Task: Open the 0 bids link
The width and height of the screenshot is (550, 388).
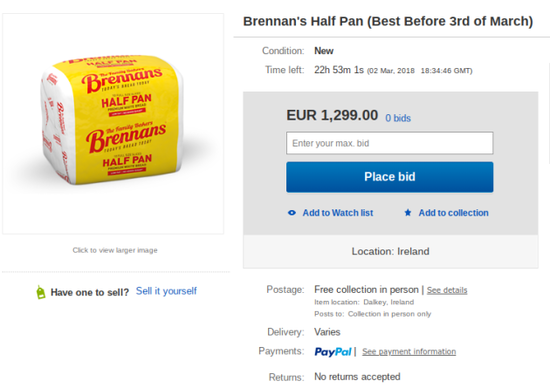Action: [x=398, y=118]
